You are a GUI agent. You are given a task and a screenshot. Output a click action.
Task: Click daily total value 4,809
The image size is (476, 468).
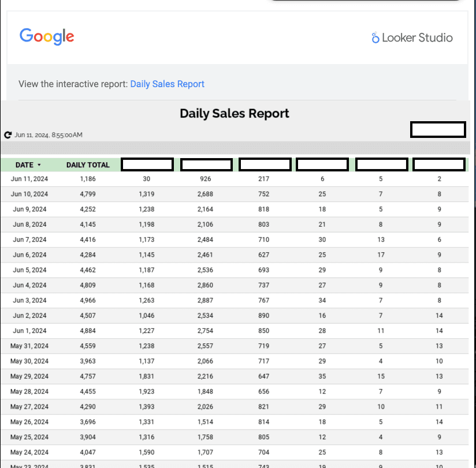(88, 285)
